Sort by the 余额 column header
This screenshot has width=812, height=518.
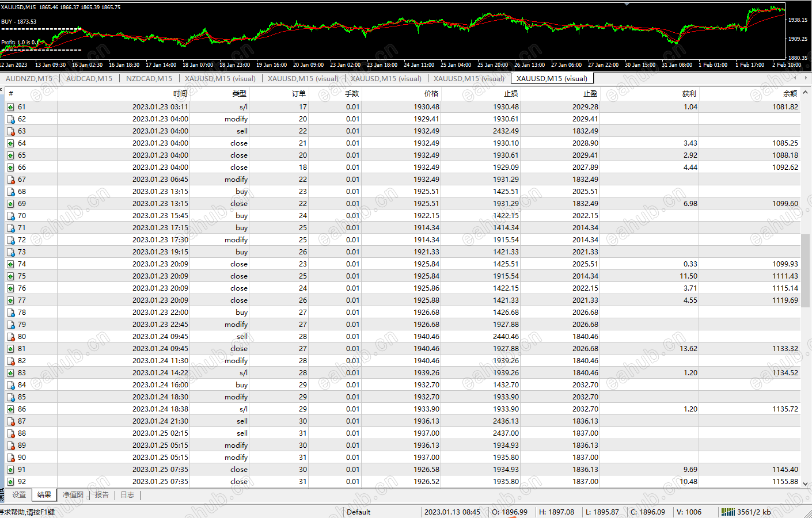pyautogui.click(x=750, y=93)
